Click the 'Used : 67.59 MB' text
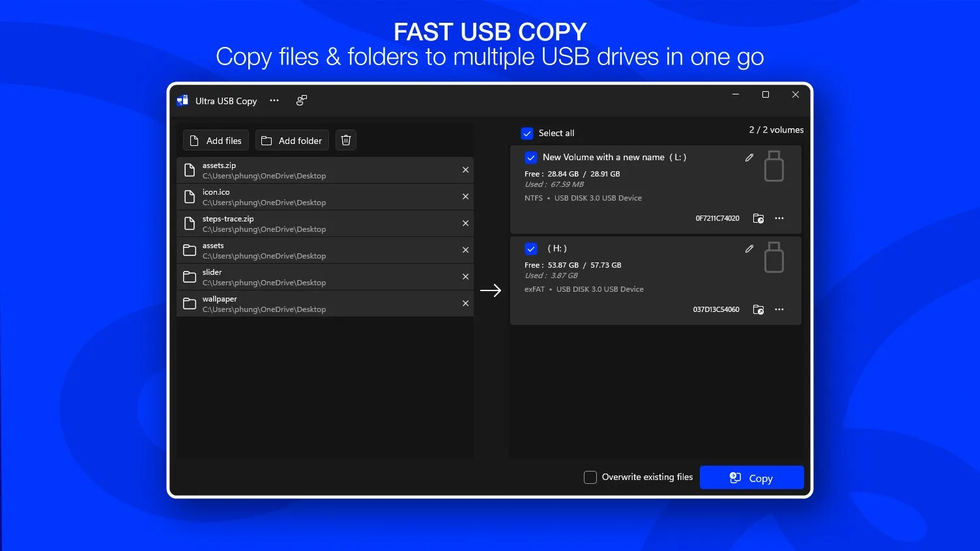This screenshot has height=551, width=980. (x=555, y=184)
